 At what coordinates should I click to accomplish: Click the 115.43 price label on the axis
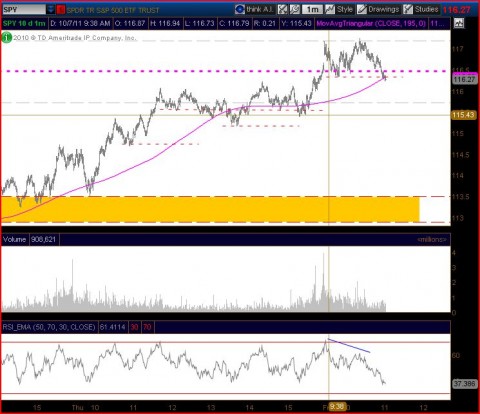coord(463,115)
